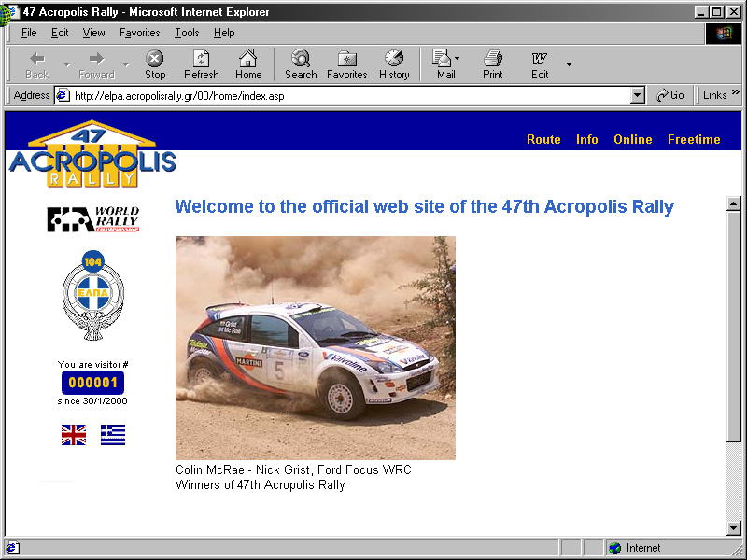The image size is (747, 560).
Task: Click the vertical scrollbar thumb
Action: click(734, 326)
